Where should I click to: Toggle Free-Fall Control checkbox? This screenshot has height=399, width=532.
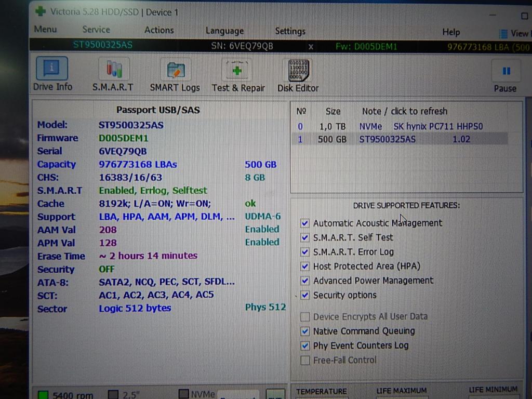tap(304, 360)
